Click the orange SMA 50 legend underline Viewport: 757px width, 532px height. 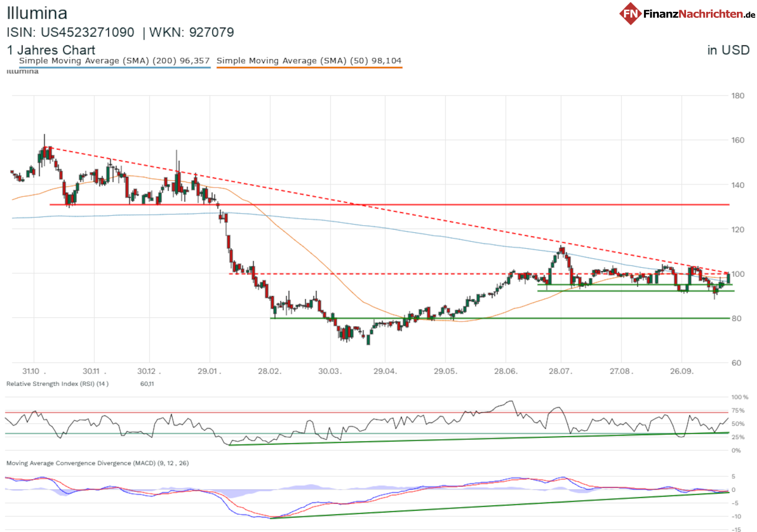[x=309, y=67]
